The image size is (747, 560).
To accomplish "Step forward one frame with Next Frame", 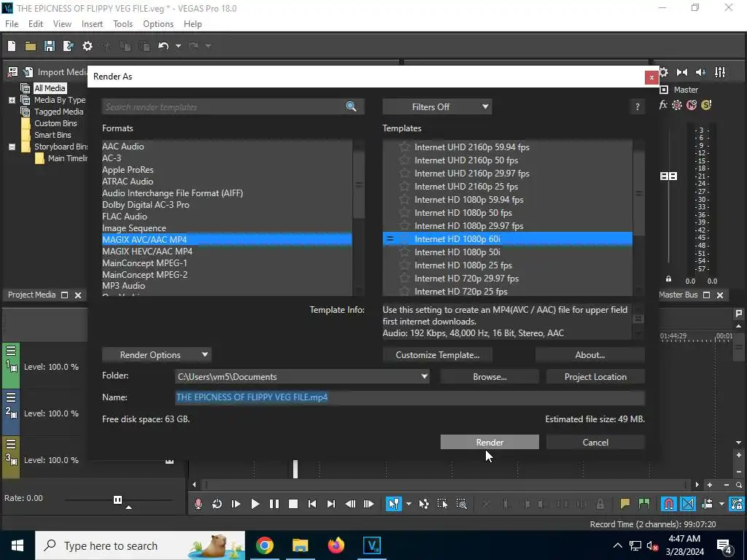I will point(368,504).
